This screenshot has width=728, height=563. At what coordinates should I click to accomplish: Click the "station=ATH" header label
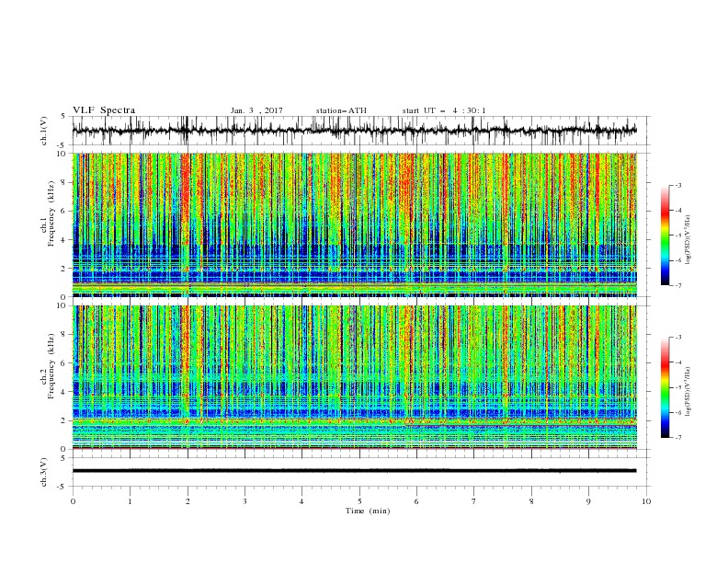(x=341, y=110)
